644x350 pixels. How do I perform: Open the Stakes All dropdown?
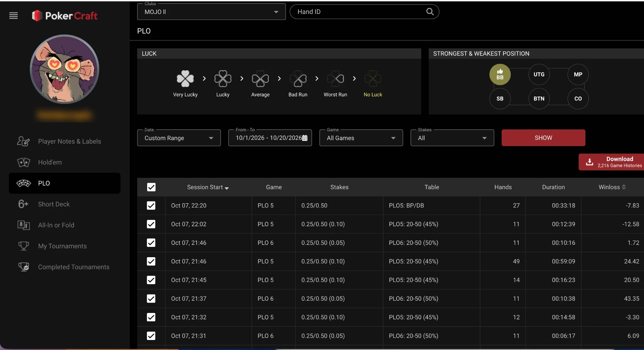[452, 138]
